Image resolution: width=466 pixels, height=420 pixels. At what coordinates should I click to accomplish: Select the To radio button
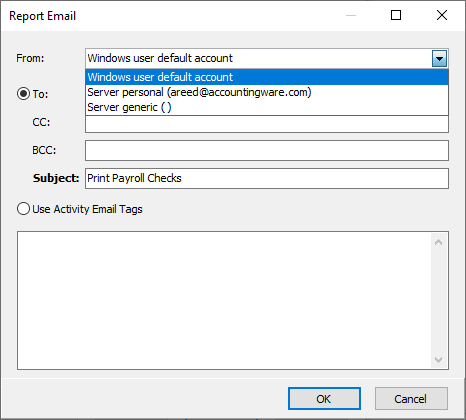[23, 94]
